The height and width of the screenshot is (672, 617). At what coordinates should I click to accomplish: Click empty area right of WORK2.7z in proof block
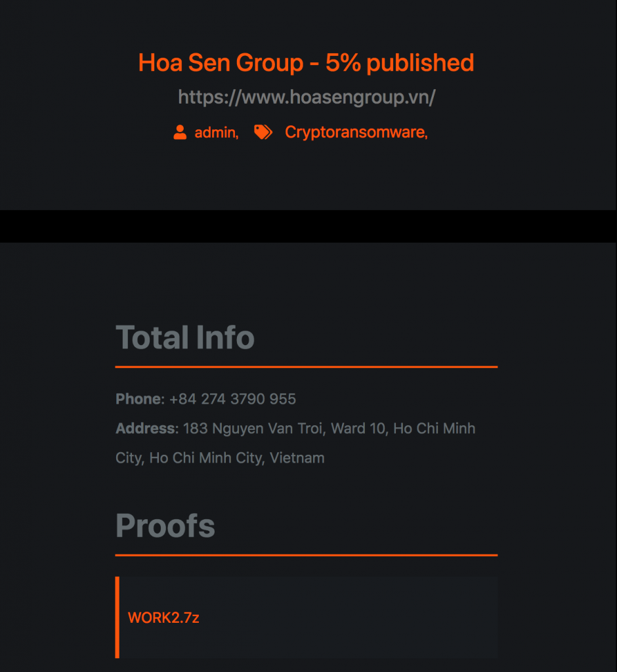point(368,618)
